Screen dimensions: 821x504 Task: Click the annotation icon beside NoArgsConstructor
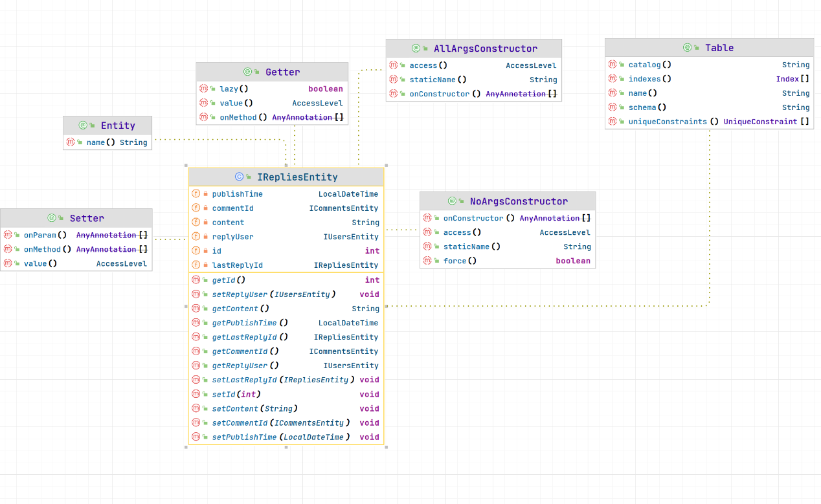coord(452,201)
